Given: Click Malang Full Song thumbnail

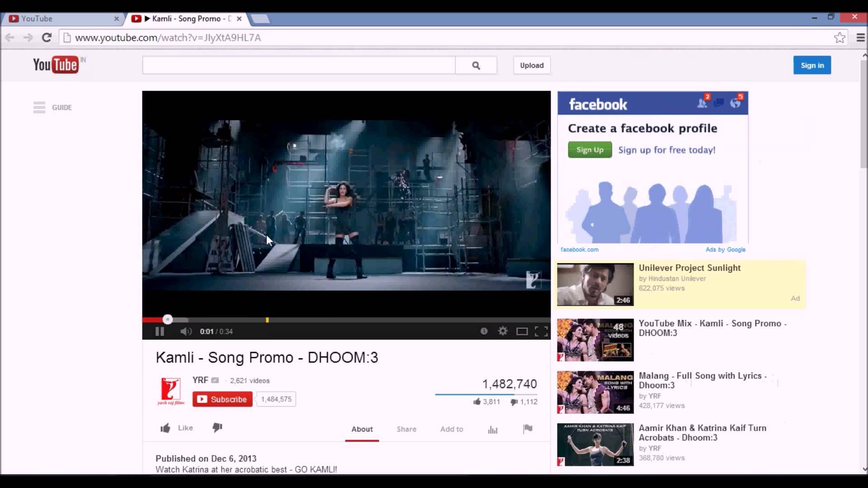Looking at the screenshot, I should pyautogui.click(x=595, y=391).
